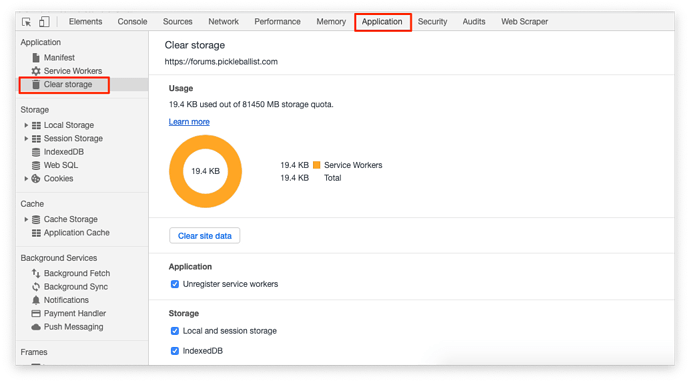Screen dimensions: 690x383
Task: Open the Console tab
Action: pyautogui.click(x=132, y=22)
